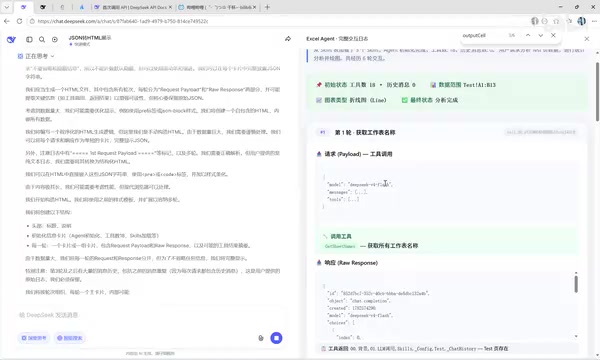
Task: Go to next find result
Action: point(541,35)
